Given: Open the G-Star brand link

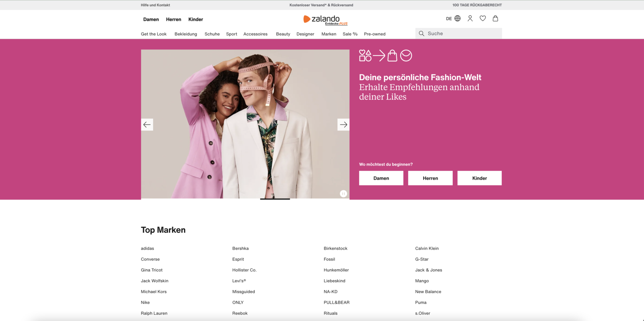Looking at the screenshot, I should pyautogui.click(x=422, y=259).
